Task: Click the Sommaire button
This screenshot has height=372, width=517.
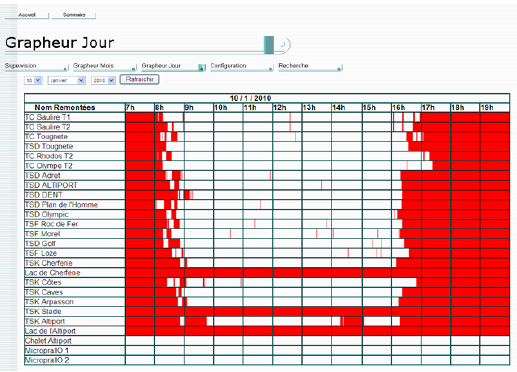Action: [x=74, y=15]
